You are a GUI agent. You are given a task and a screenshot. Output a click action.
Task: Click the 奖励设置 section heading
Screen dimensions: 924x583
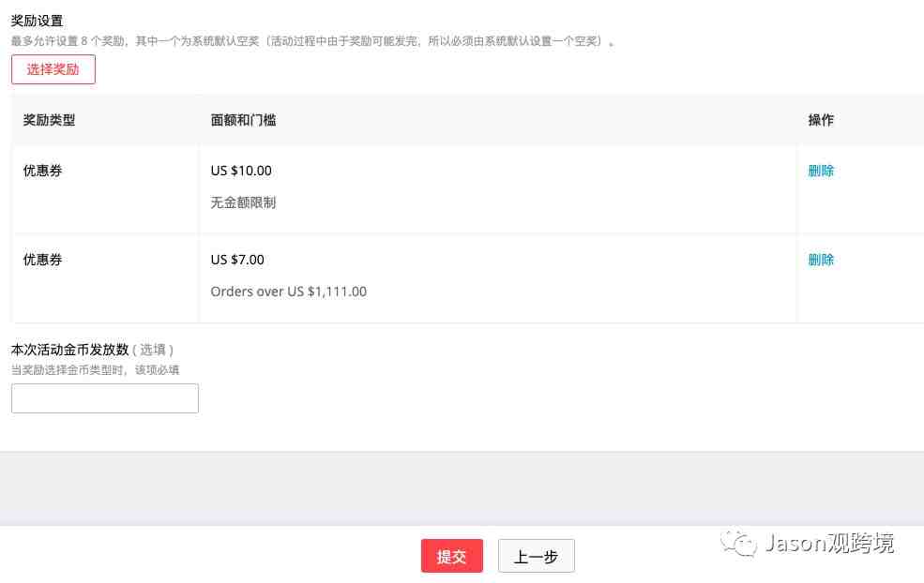tap(38, 21)
